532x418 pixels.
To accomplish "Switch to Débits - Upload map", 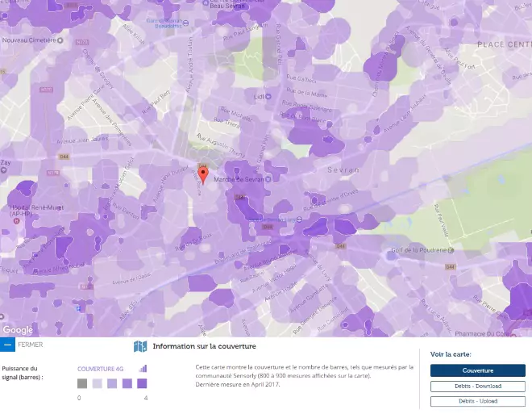I will (x=478, y=401).
